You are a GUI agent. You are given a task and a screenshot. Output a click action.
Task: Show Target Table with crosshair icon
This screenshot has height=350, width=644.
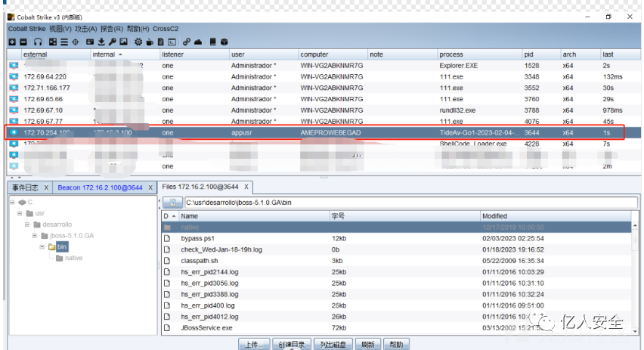tap(75, 42)
